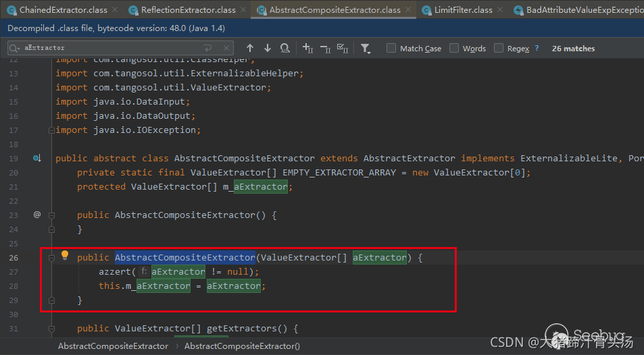Open Regex help question mark link

pyautogui.click(x=537, y=48)
